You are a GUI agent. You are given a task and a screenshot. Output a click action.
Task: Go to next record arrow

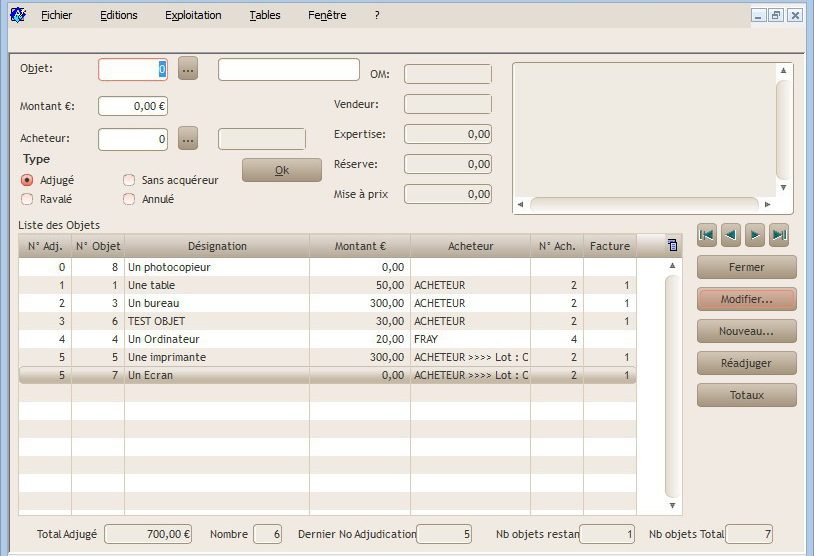(755, 235)
